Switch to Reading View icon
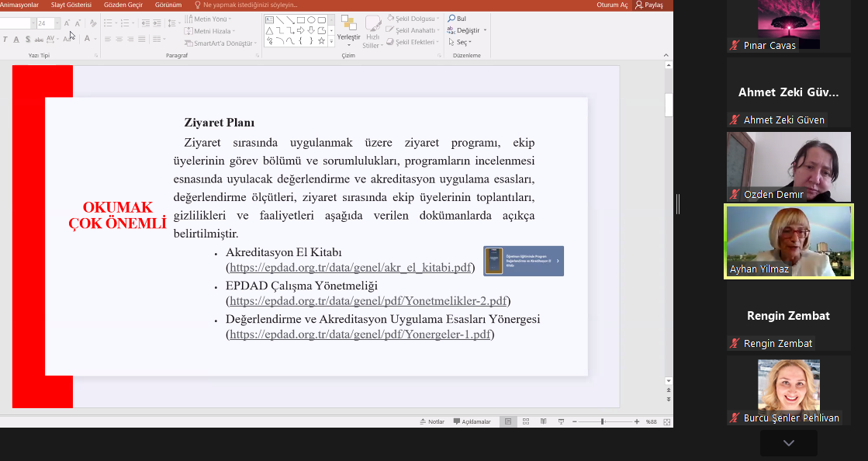The width and height of the screenshot is (868, 461). click(x=543, y=421)
